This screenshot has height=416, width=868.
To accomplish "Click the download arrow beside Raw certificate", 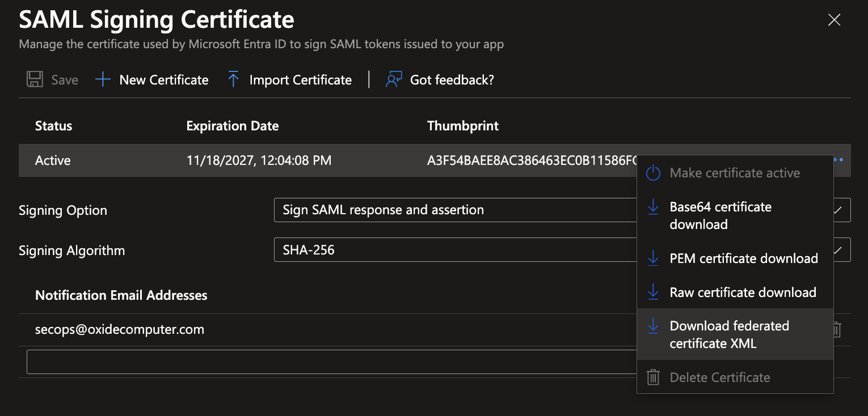I will point(653,292).
